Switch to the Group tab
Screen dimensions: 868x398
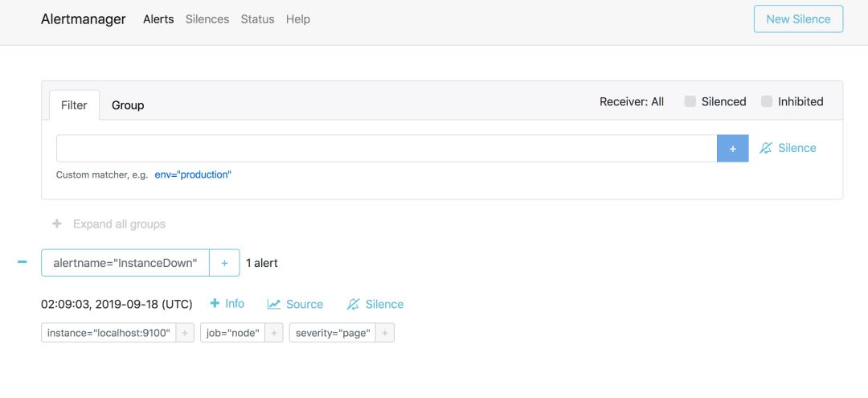coord(128,105)
